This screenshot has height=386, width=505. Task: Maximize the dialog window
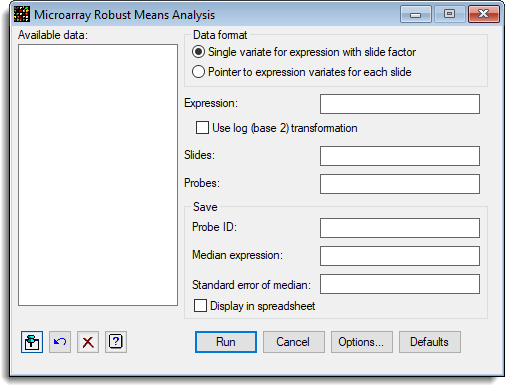(x=450, y=14)
